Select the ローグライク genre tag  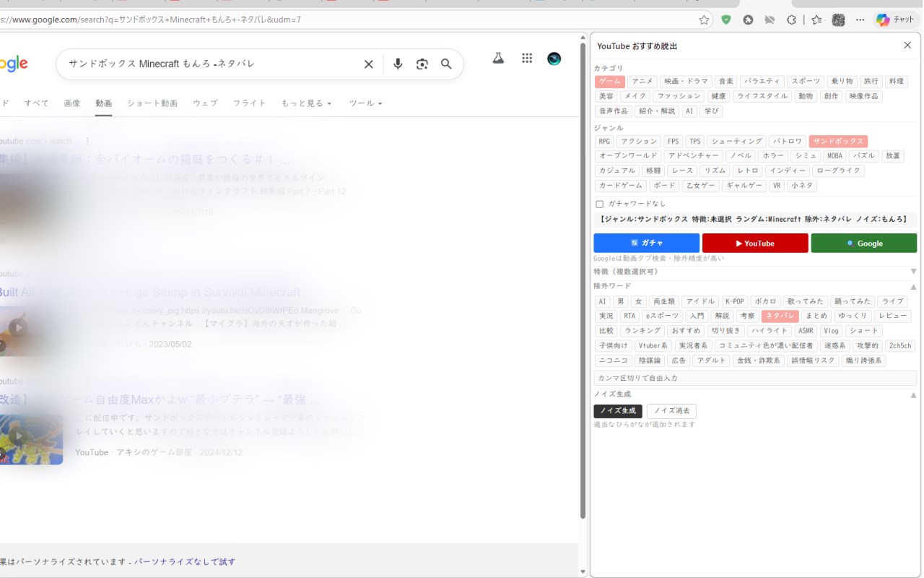coord(838,171)
